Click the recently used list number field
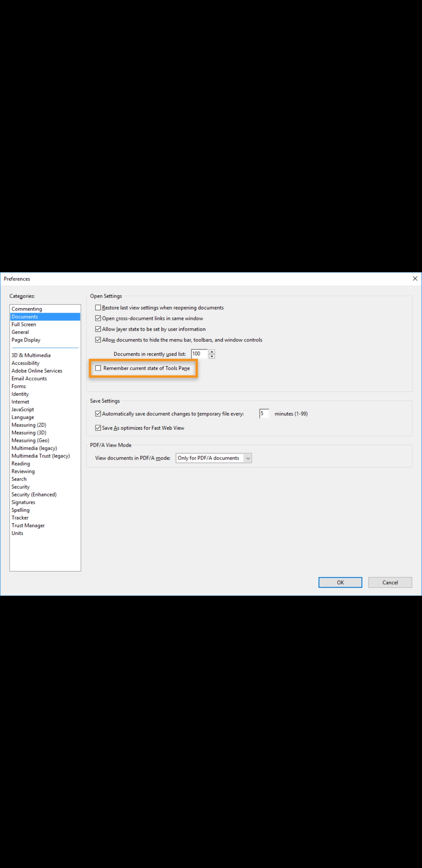The image size is (422, 868). [199, 354]
